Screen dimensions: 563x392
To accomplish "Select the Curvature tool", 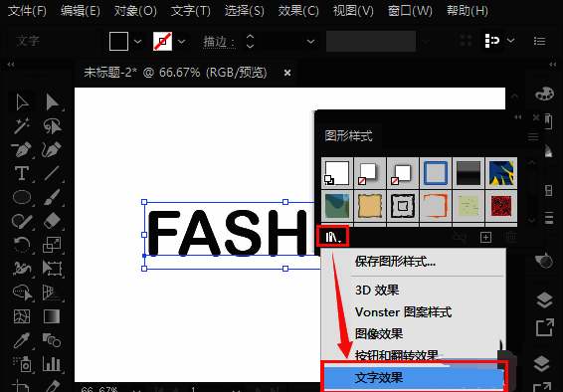I will pos(52,149).
